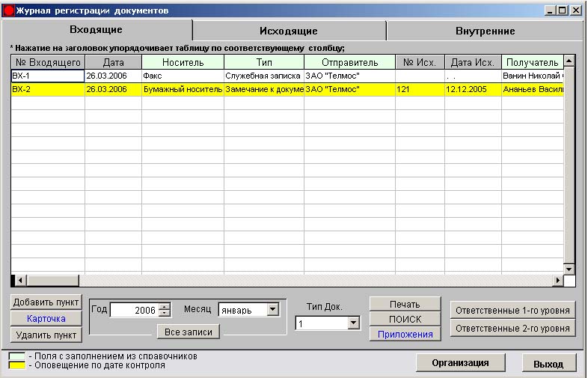Click the Печать button
This screenshot has height=378, width=588.
(405, 305)
